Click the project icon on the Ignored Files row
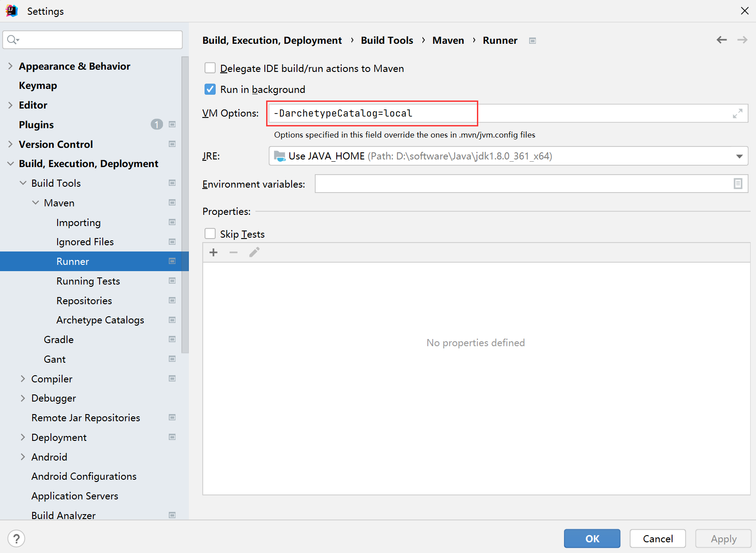 172,242
